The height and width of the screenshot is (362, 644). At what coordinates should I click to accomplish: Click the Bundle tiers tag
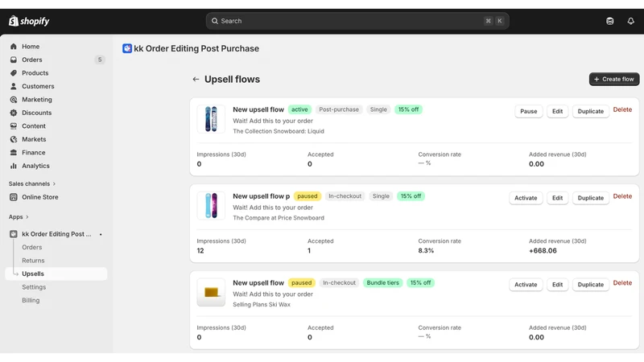tap(383, 283)
